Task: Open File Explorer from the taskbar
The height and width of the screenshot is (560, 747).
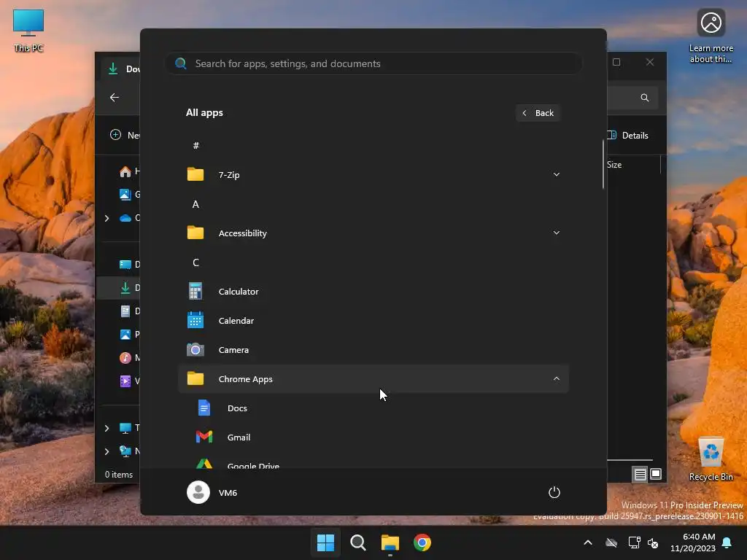Action: (390, 542)
